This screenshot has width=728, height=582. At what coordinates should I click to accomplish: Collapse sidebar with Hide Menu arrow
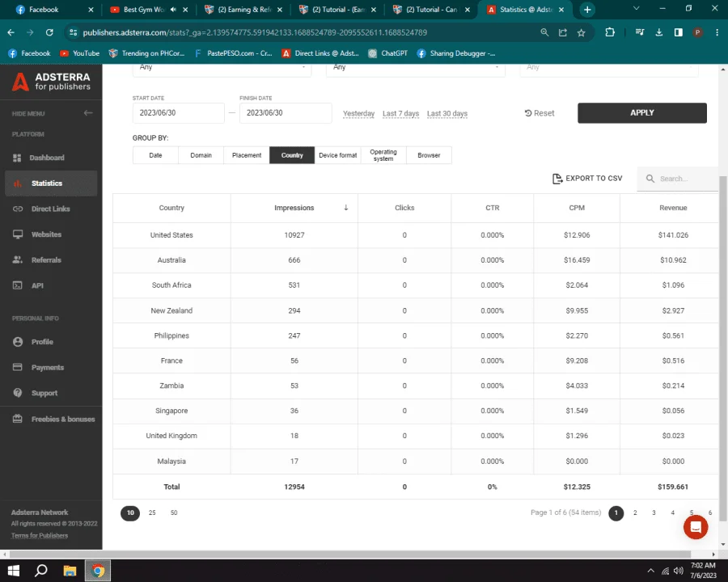(x=88, y=113)
